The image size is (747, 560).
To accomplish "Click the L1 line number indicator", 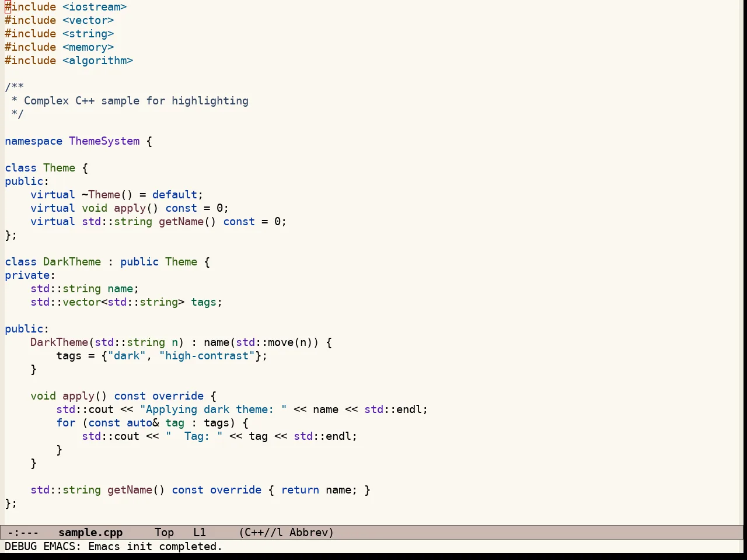I will (x=200, y=533).
